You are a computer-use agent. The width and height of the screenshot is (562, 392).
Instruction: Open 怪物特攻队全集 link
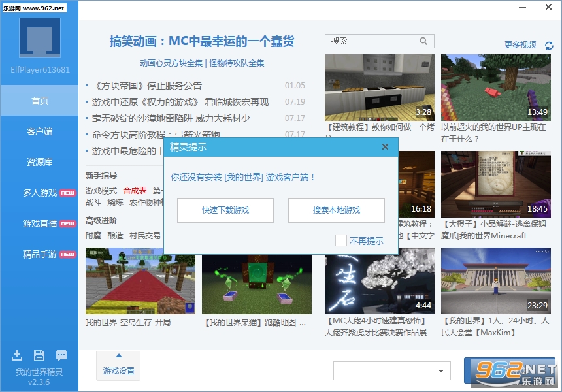point(237,63)
